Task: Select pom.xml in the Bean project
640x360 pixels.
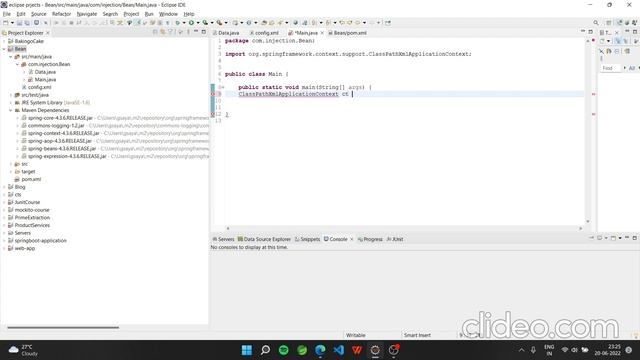Action: 28,179
